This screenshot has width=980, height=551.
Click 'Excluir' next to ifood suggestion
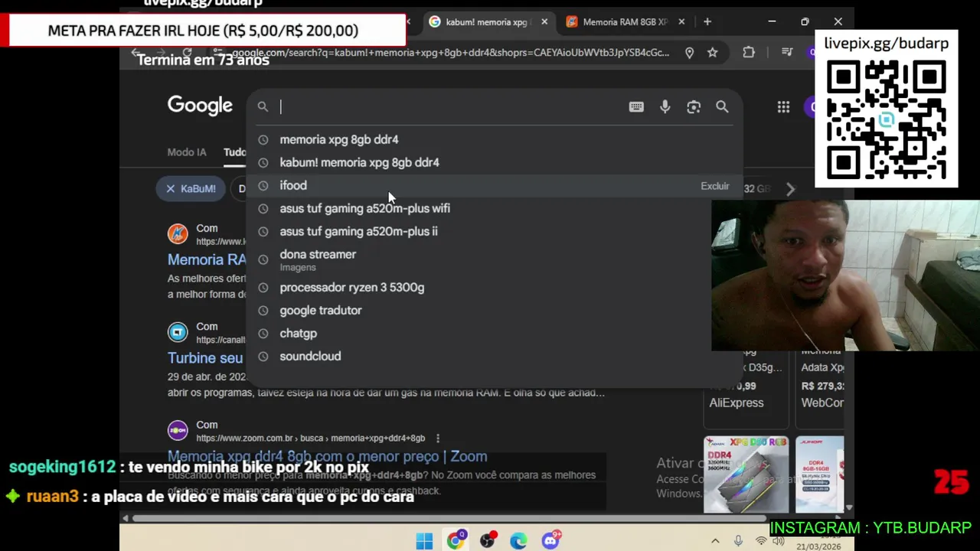pyautogui.click(x=714, y=186)
